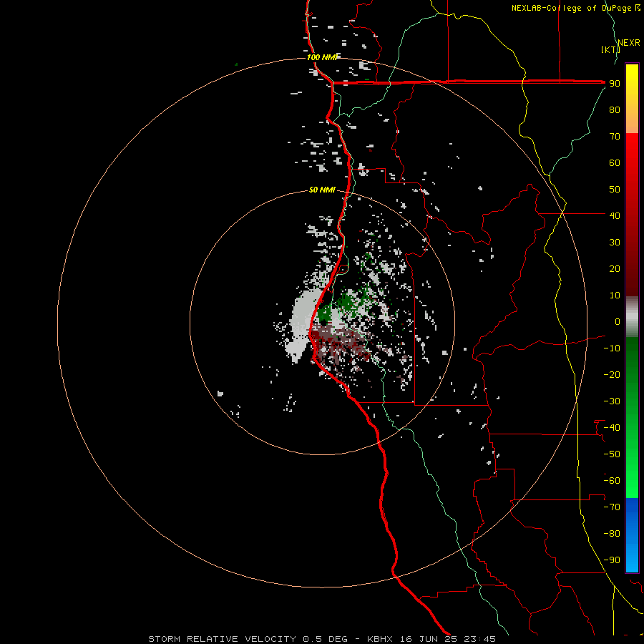Click the blue bottom segment of color bar

[632, 535]
